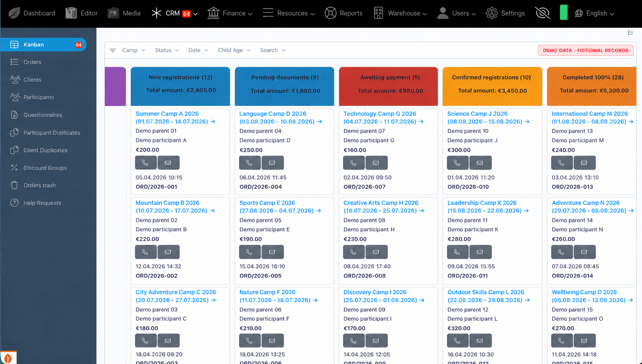The height and width of the screenshot is (364, 642).
Task: Open Leadership Camp K 2026 link
Action: [488, 207]
